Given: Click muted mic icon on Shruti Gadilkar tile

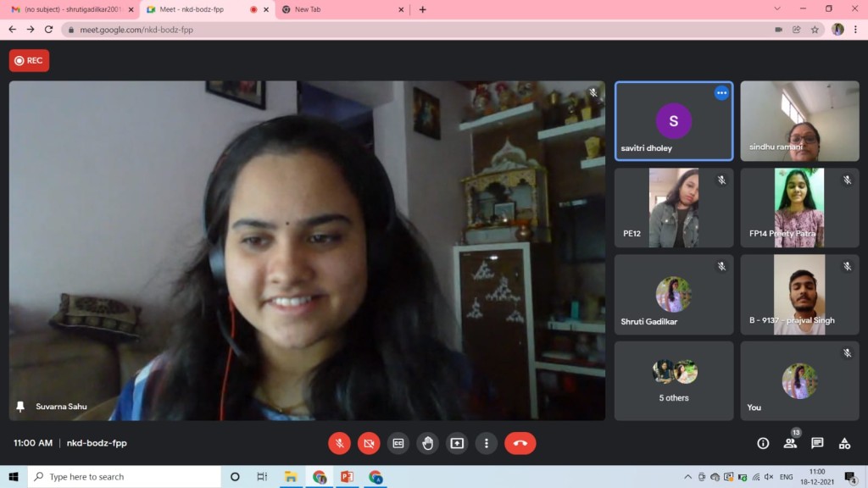Looking at the screenshot, I should (x=721, y=267).
